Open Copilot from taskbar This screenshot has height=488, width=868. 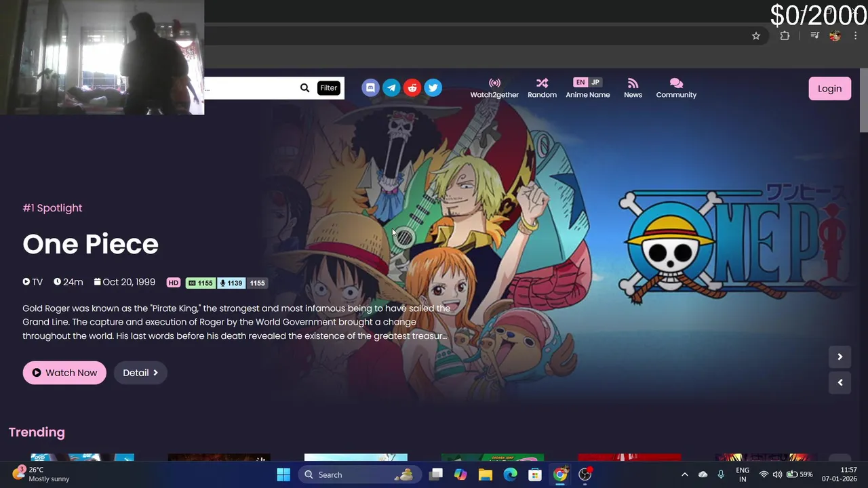point(460,474)
